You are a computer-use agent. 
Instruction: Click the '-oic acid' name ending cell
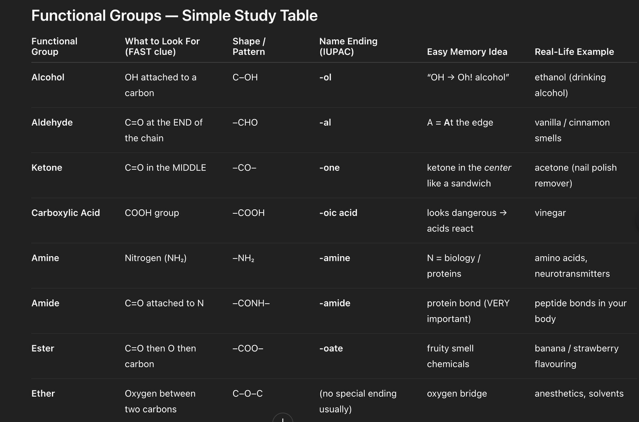(338, 213)
